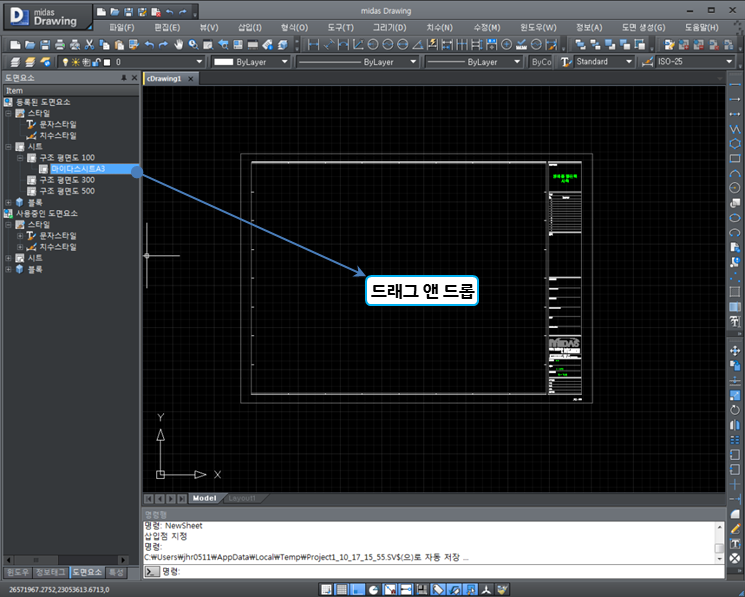Click the Open folder toolbar icon
This screenshot has width=745, height=597.
tap(30, 45)
